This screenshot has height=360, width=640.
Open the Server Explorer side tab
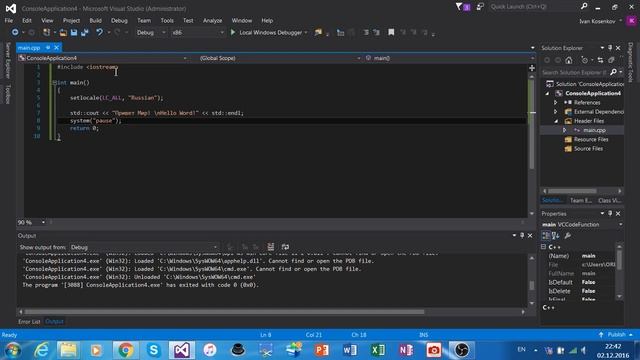[x=8, y=60]
